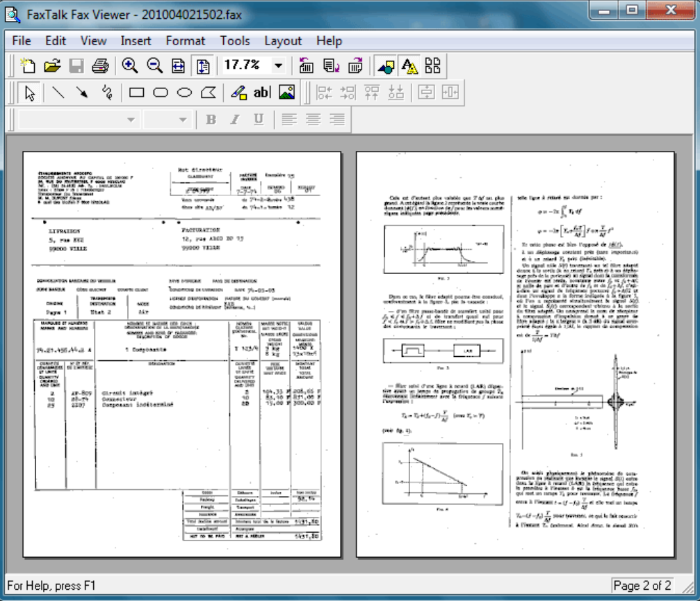Zoom in using magnifier plus icon
This screenshot has width=700, height=601.
coord(130,65)
